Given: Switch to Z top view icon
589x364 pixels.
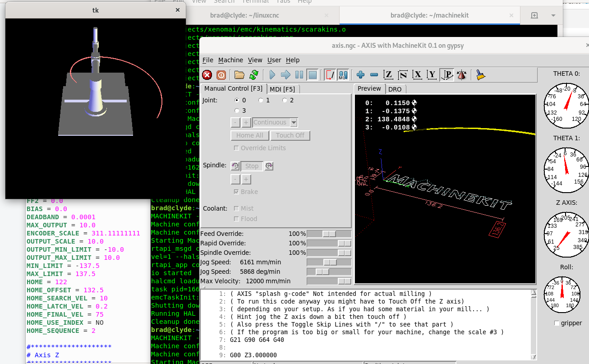Looking at the screenshot, I should (x=388, y=75).
